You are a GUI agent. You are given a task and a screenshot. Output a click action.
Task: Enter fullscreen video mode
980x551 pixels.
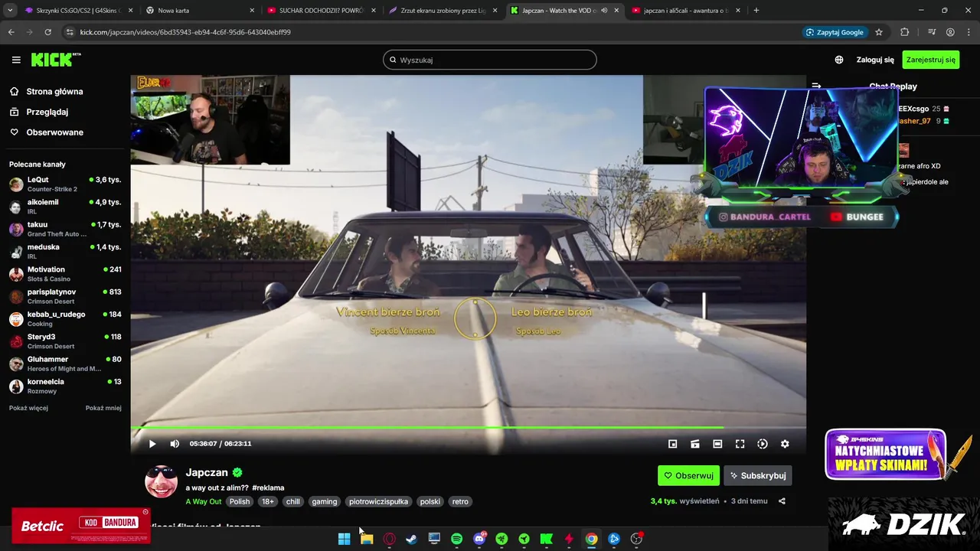[x=740, y=444]
